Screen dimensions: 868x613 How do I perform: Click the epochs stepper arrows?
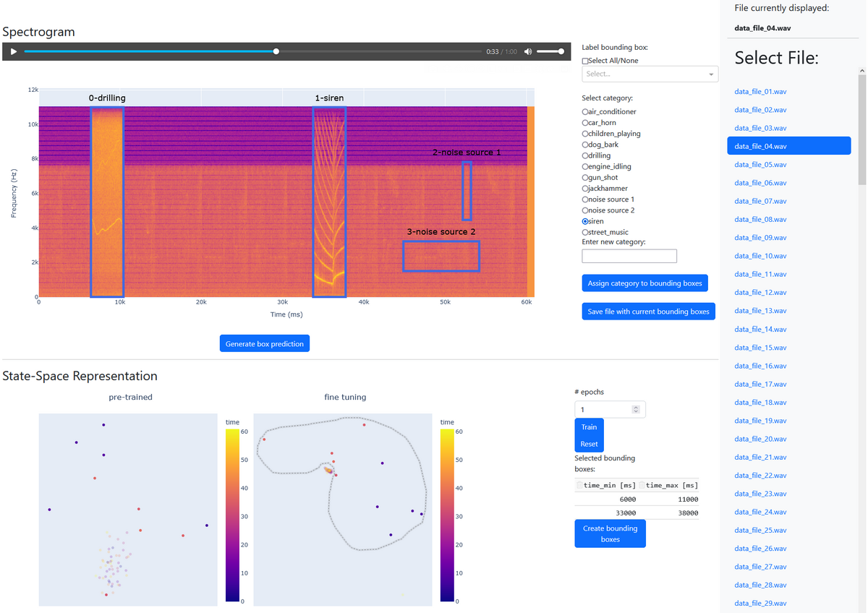click(636, 409)
